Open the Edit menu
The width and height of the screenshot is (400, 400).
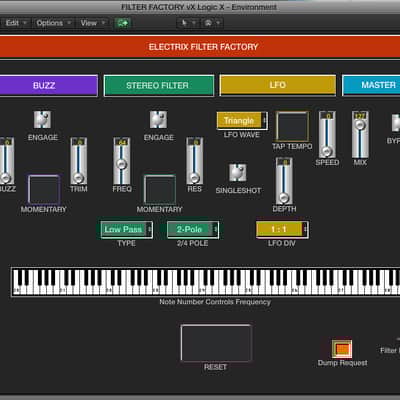15,23
